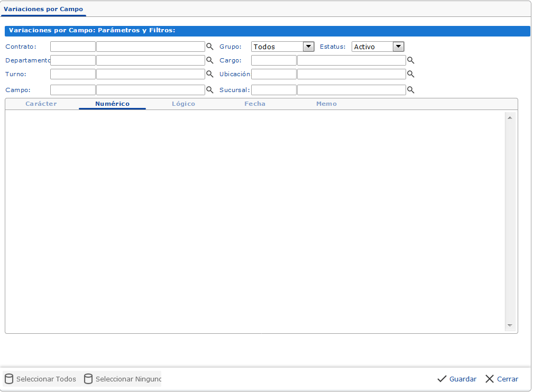This screenshot has height=392, width=533.
Task: Select the Lógico tab
Action: coord(183,104)
